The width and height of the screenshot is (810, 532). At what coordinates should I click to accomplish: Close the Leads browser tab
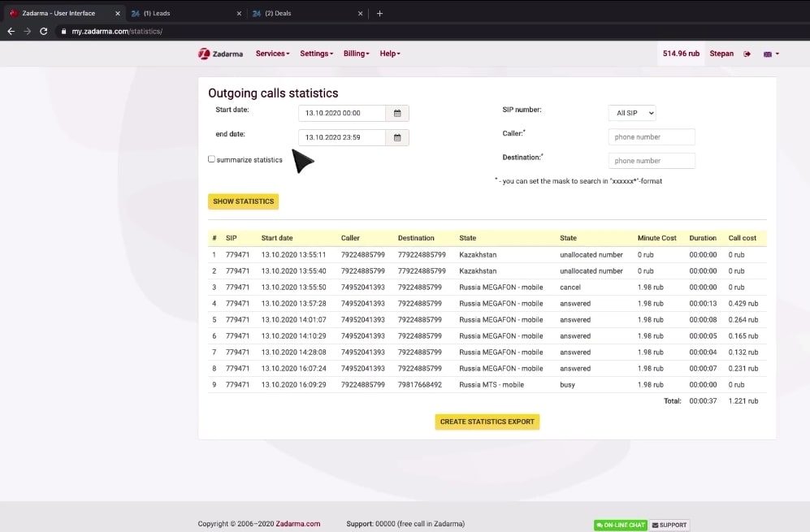[239, 13]
